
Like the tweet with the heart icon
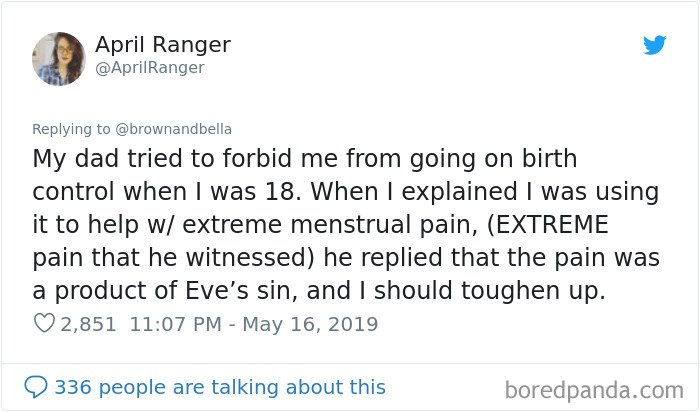coord(43,324)
